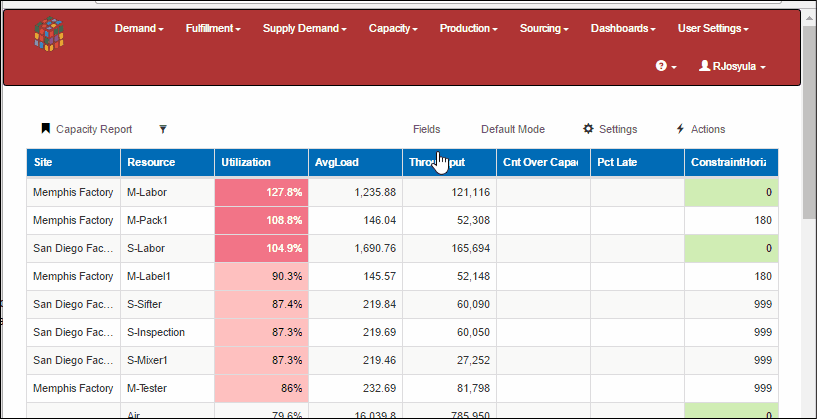The width and height of the screenshot is (817, 419).
Task: Open the User Settings menu
Action: 712,29
